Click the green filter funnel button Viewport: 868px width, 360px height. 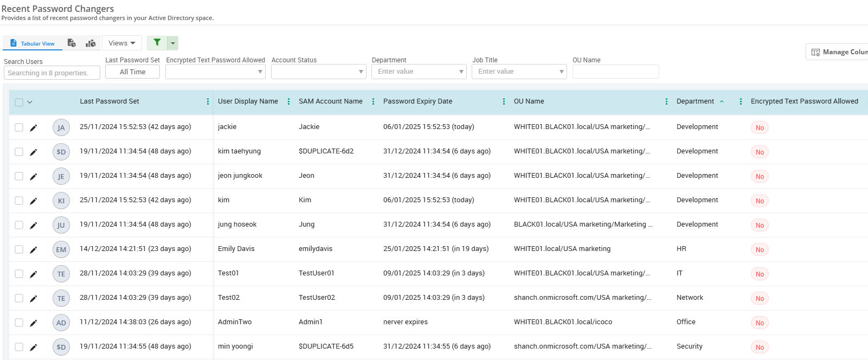pyautogui.click(x=157, y=43)
